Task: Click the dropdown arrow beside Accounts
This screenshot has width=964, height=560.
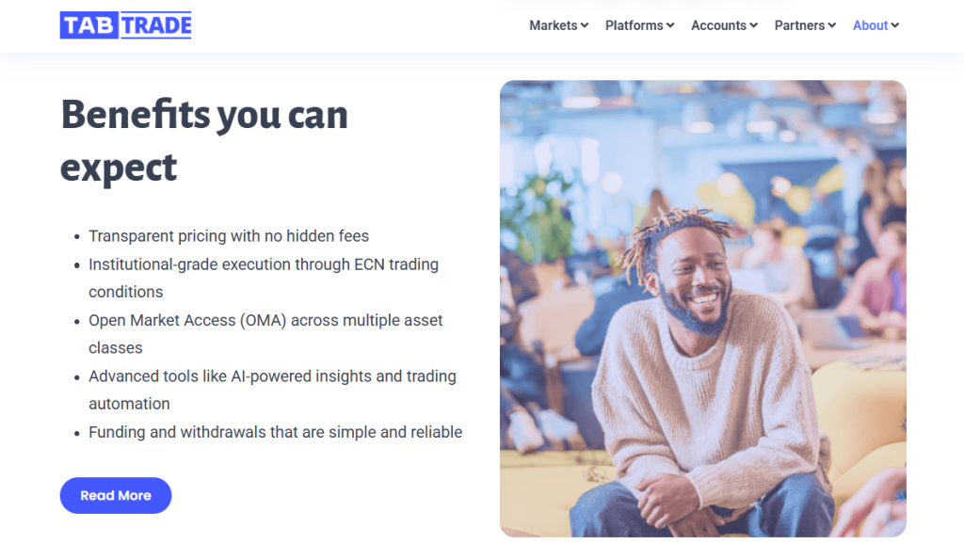Action: click(x=754, y=25)
